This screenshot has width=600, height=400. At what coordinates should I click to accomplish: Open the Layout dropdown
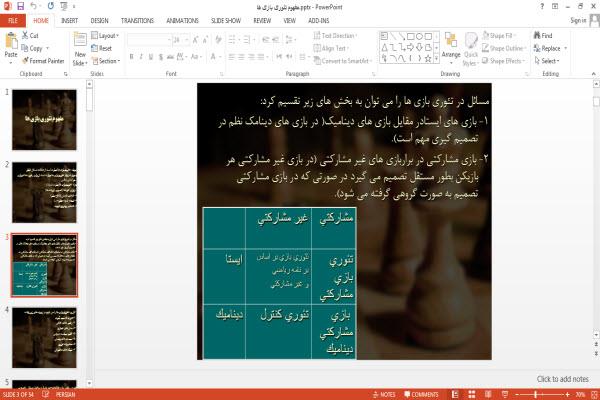click(x=105, y=36)
